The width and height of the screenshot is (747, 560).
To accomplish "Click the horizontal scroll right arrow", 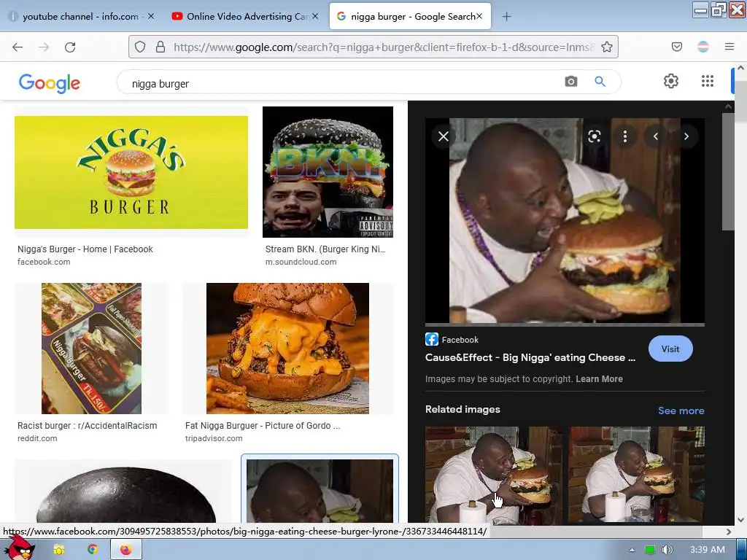I will tap(729, 532).
